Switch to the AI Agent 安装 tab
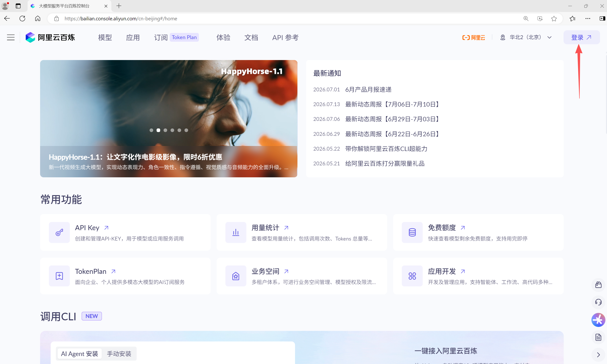The height and width of the screenshot is (364, 607). coord(79,354)
